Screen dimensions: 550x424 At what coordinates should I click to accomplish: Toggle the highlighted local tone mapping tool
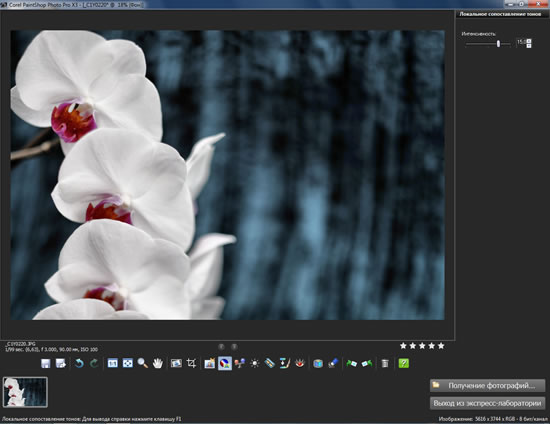pos(225,363)
